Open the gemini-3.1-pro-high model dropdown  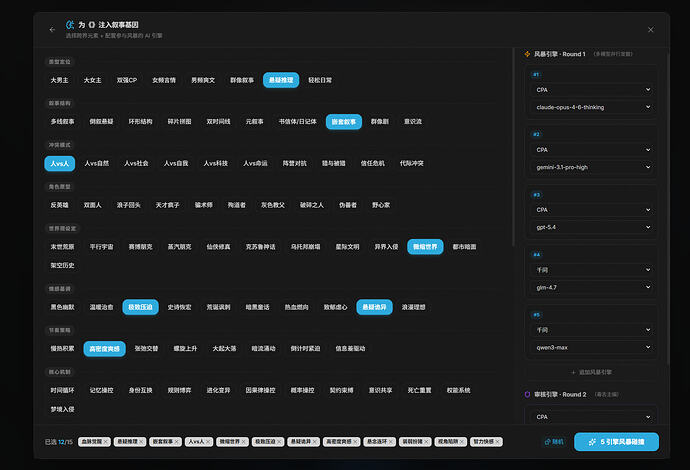(592, 167)
